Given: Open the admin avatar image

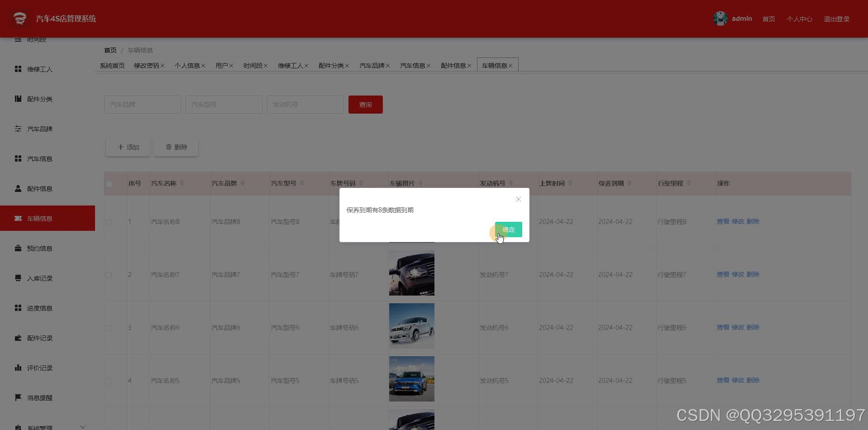Looking at the screenshot, I should [x=720, y=19].
